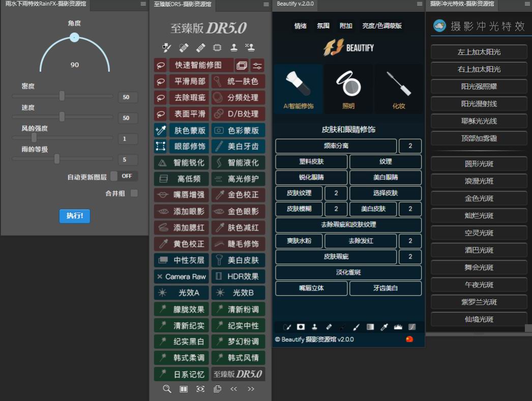Click the 智能液化 button in DR5
Viewport: 532px width, 401px height.
(238, 163)
